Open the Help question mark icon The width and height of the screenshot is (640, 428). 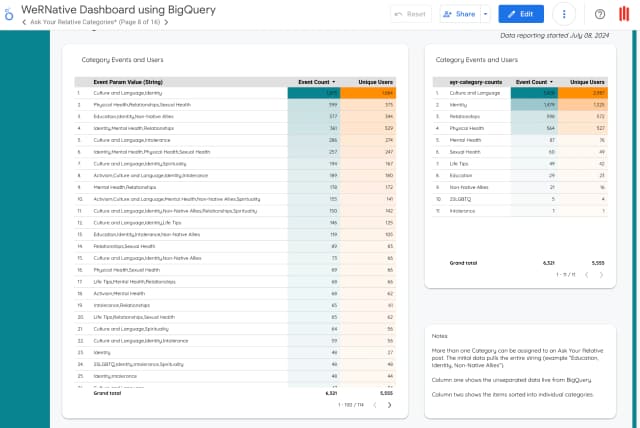(600, 14)
